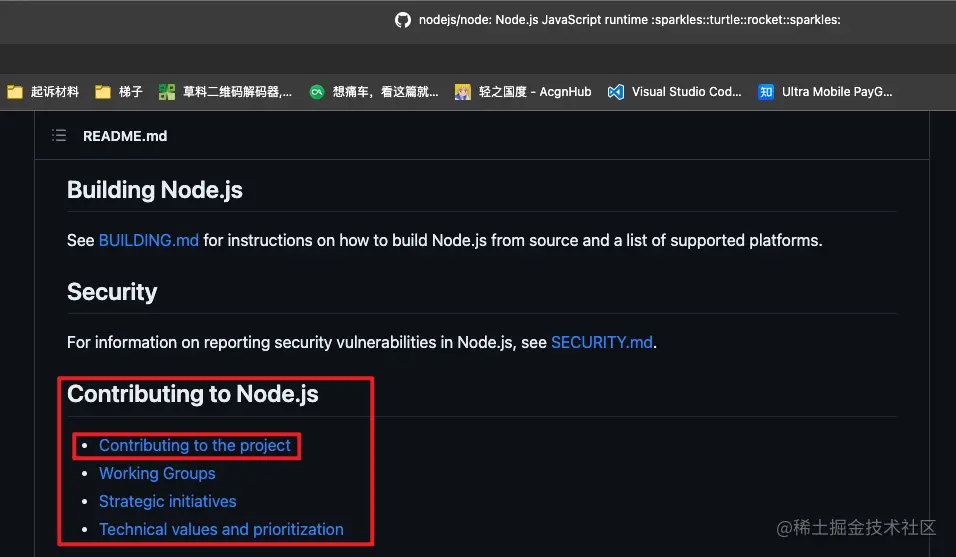The width and height of the screenshot is (956, 557).
Task: Click the Security heading
Action: pyautogui.click(x=112, y=291)
